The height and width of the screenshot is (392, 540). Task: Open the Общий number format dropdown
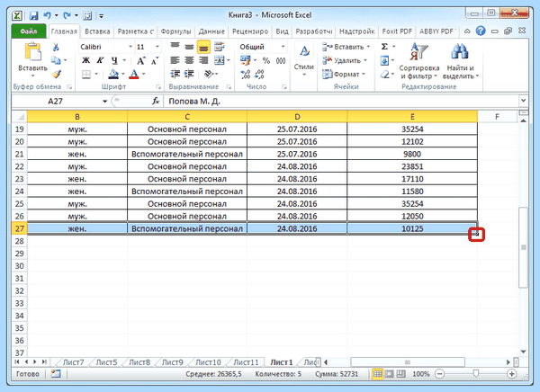(283, 47)
